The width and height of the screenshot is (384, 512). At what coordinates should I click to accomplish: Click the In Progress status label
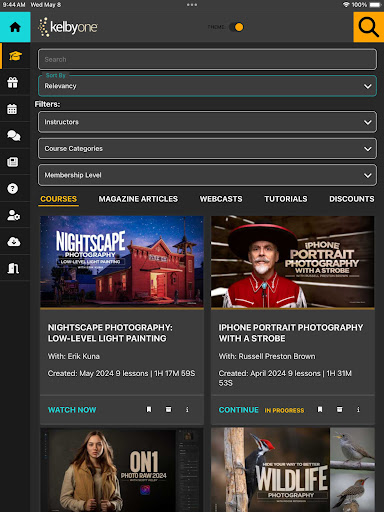(284, 410)
